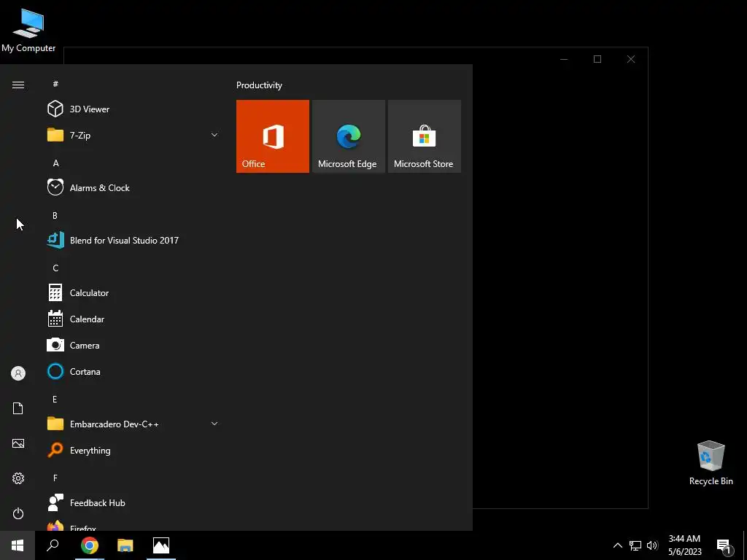Show hidden system tray icons
The width and height of the screenshot is (747, 560).
617,545
